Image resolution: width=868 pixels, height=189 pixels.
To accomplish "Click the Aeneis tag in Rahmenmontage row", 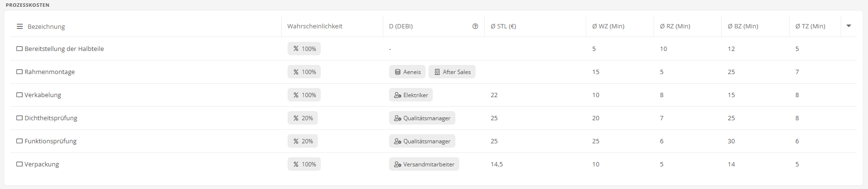I will coord(407,72).
